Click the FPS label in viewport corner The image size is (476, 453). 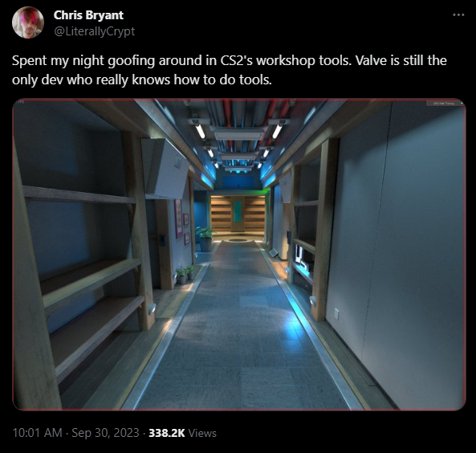(20, 102)
